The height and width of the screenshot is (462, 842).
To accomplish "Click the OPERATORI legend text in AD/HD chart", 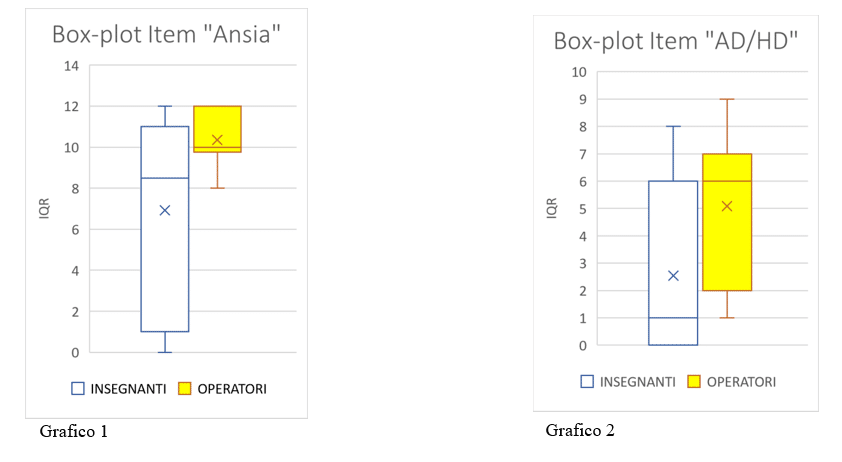I will tap(741, 382).
